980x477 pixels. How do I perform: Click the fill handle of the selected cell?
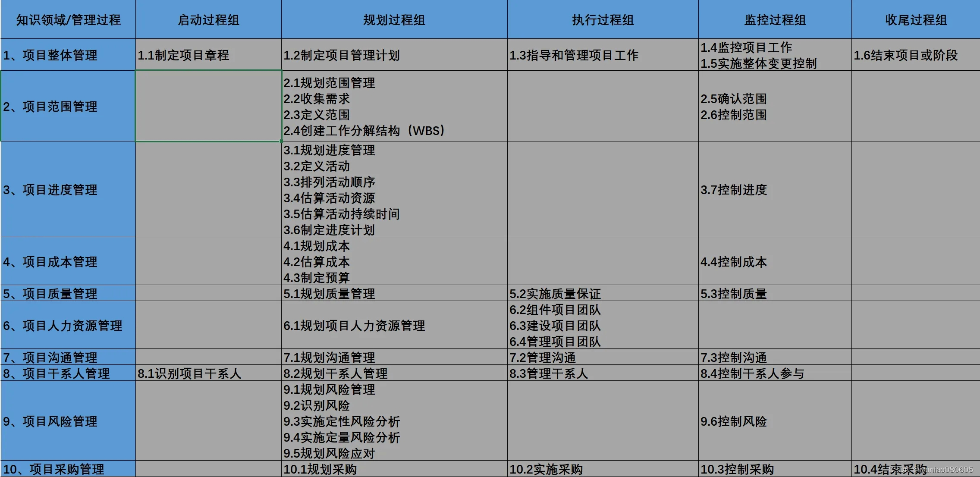(281, 141)
